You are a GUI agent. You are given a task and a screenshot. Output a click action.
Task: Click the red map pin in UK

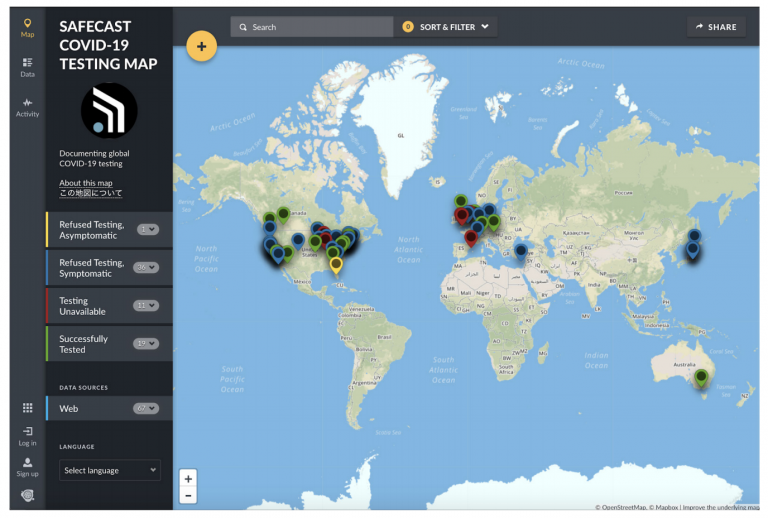[x=461, y=215]
